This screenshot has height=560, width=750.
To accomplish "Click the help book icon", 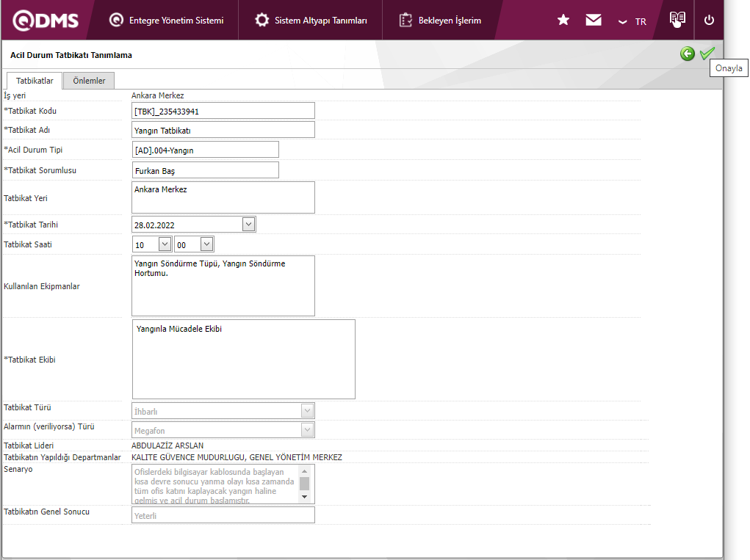I will 677,20.
